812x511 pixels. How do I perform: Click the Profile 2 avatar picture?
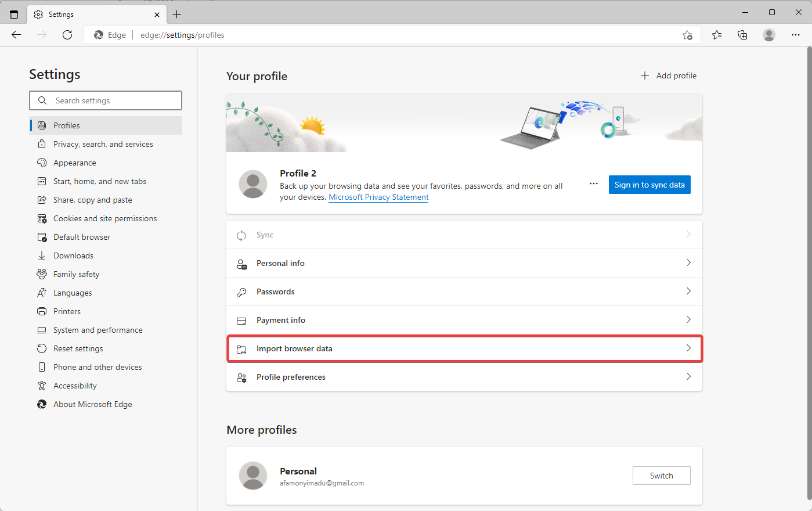(x=253, y=185)
